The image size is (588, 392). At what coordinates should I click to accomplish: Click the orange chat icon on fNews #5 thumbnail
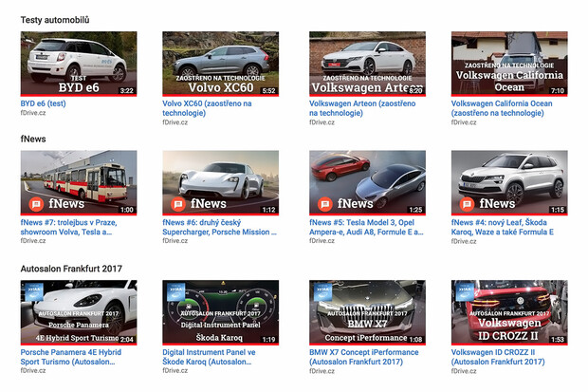pos(325,204)
